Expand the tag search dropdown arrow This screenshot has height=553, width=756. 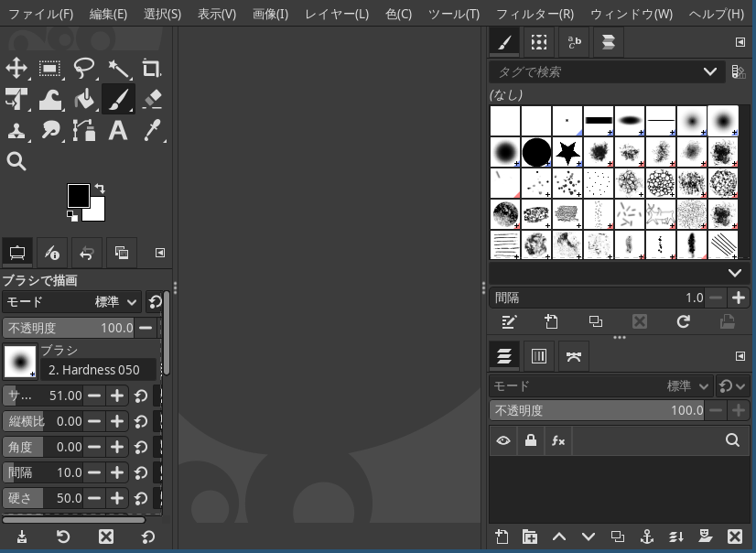pos(709,71)
